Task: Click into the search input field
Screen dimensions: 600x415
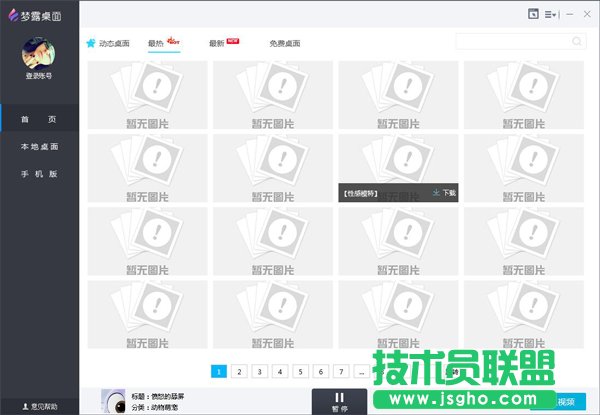Action: [512, 42]
